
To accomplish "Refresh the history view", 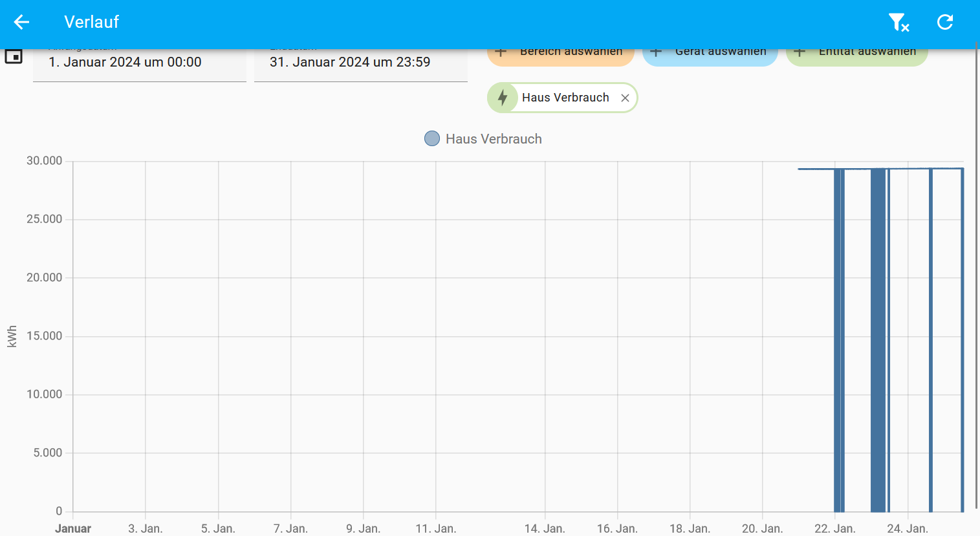I will coord(945,23).
